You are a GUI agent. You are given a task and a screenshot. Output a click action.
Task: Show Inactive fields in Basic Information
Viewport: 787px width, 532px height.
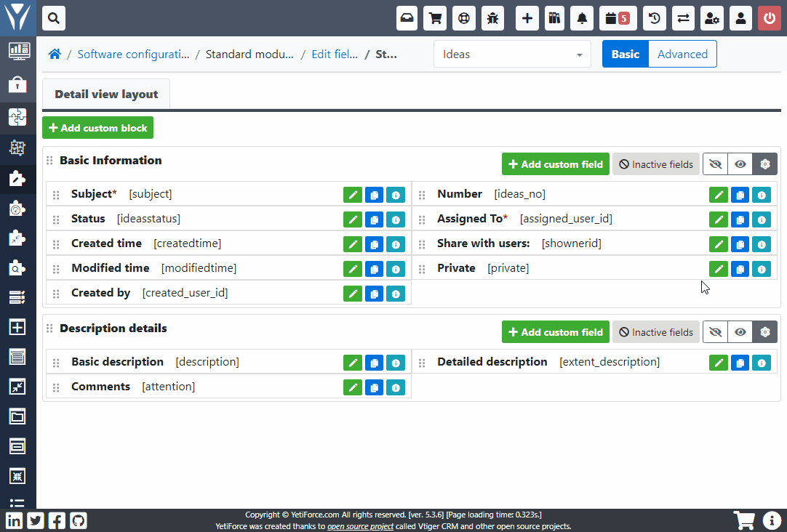[656, 164]
